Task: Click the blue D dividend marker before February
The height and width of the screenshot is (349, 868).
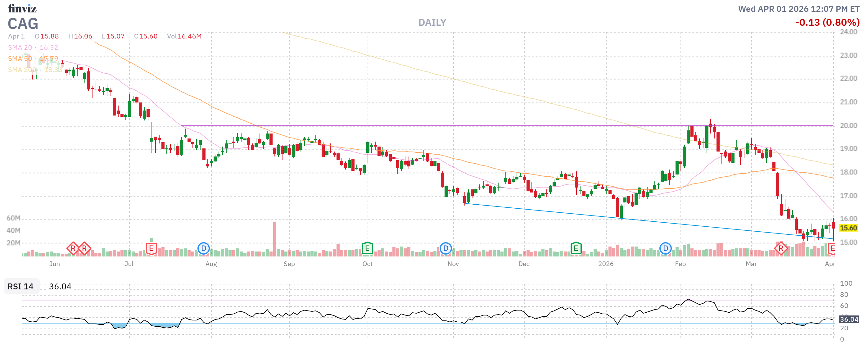Action: pyautogui.click(x=665, y=249)
